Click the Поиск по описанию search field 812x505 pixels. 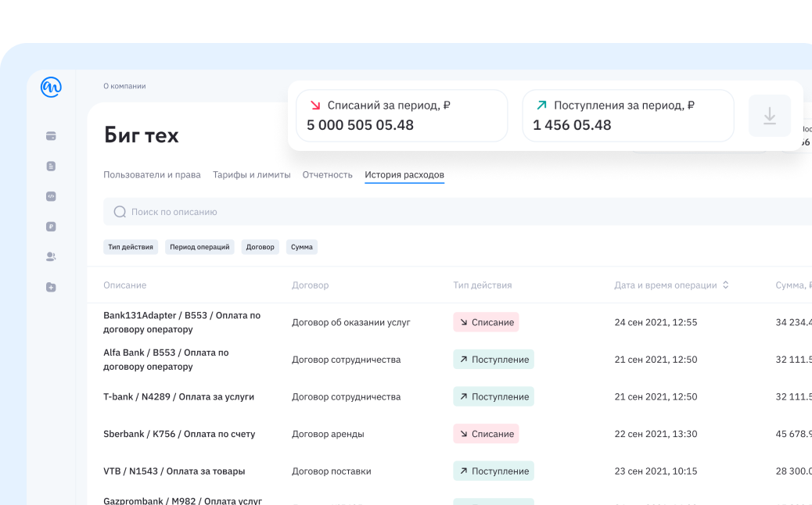click(454, 212)
